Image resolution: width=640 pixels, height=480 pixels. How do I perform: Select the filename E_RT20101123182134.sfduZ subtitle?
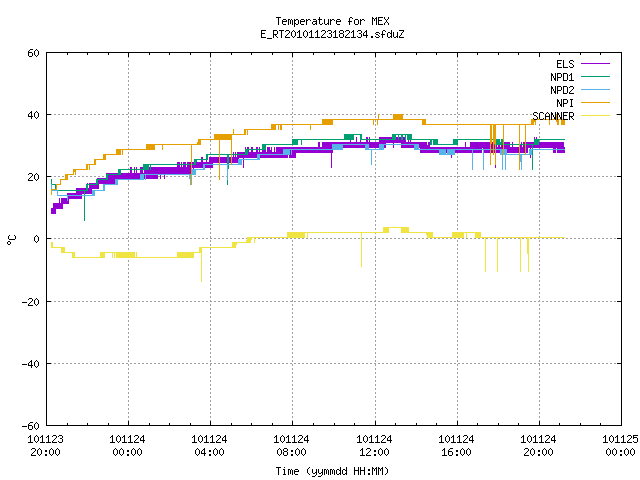point(332,34)
